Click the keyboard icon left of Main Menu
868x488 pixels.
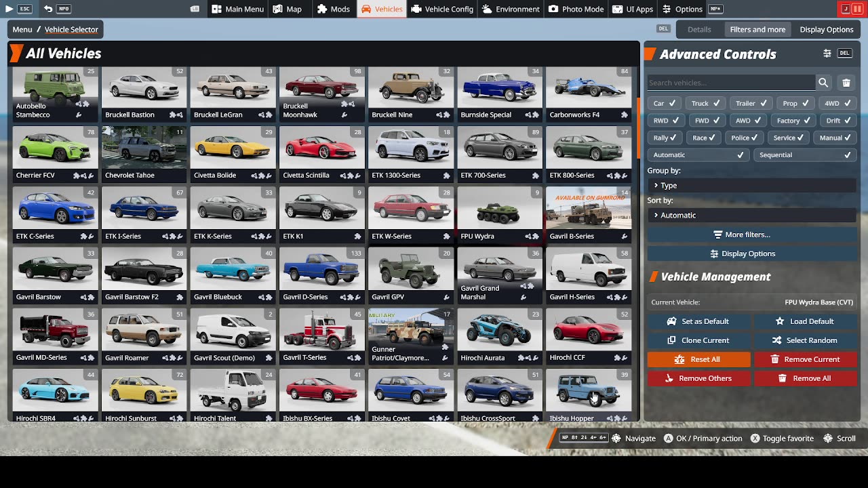click(x=195, y=9)
